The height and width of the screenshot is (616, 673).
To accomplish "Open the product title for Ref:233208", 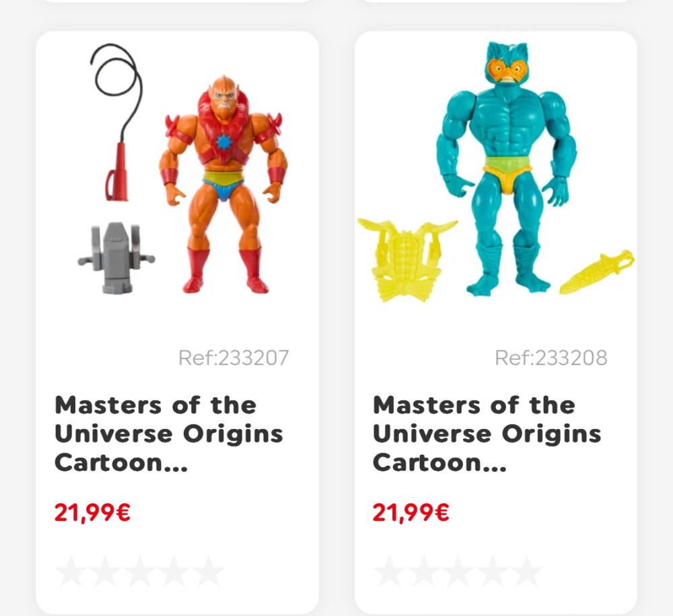I will coord(487,434).
